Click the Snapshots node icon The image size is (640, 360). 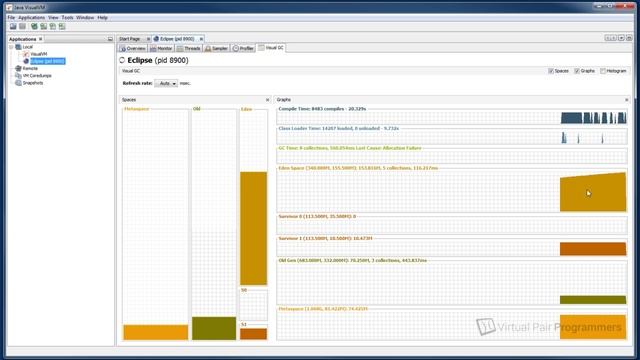pos(18,83)
